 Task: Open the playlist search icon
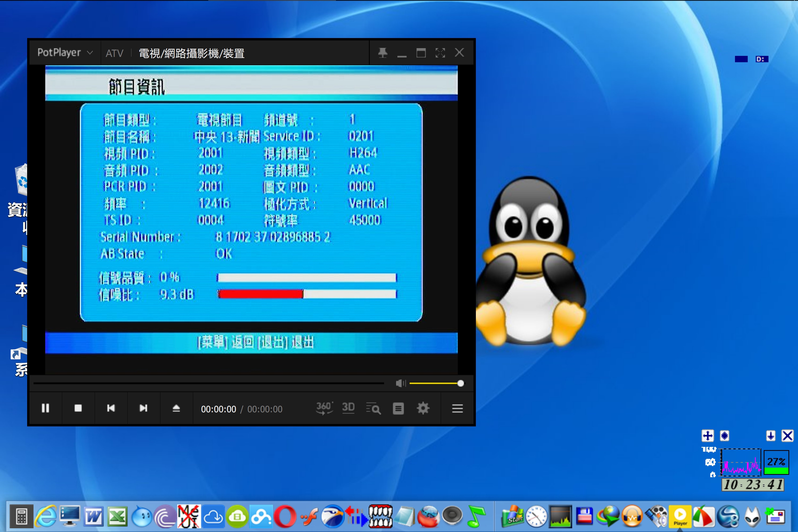(x=373, y=409)
